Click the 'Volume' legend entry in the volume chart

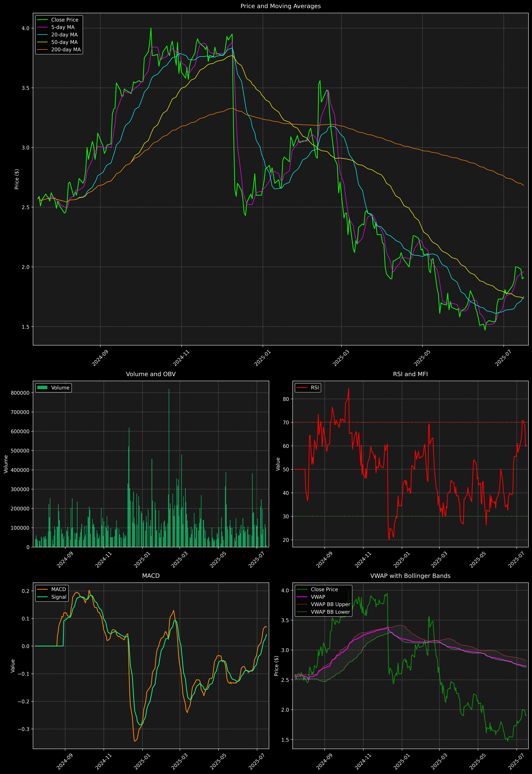[60, 388]
